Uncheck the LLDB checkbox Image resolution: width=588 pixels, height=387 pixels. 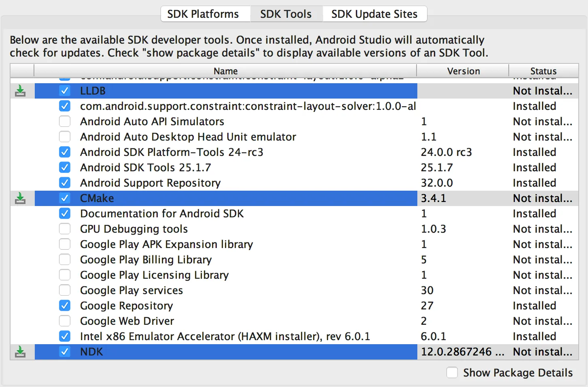click(65, 91)
